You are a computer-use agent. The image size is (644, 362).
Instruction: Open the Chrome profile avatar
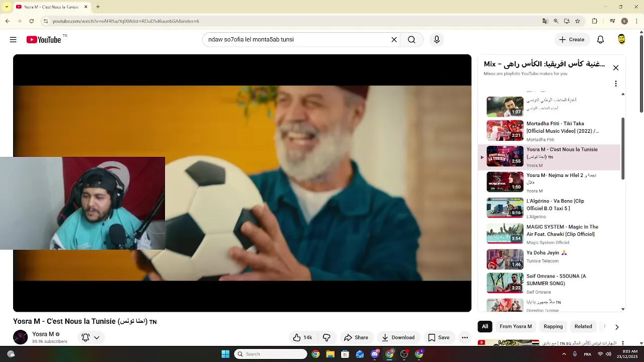coord(624,21)
